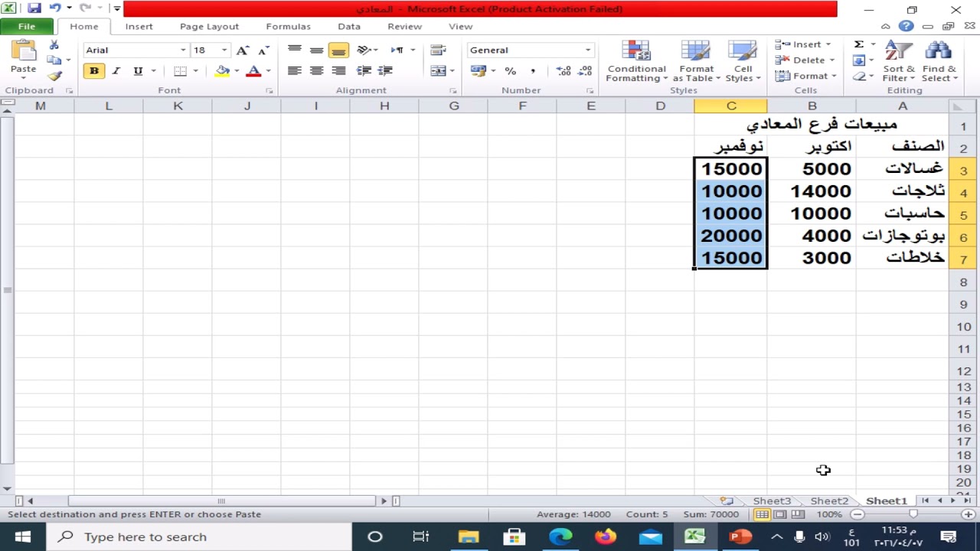The image size is (980, 551).
Task: Click the Format Painter brush icon
Action: pyautogui.click(x=54, y=76)
